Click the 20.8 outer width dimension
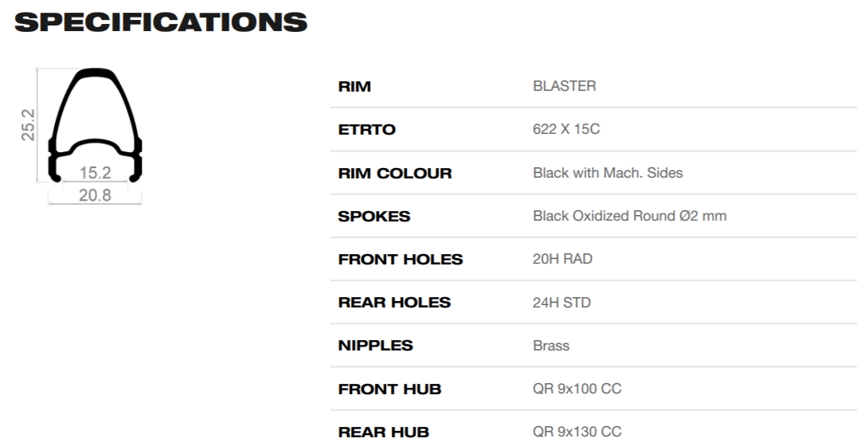This screenshot has height=446, width=868. [x=95, y=195]
